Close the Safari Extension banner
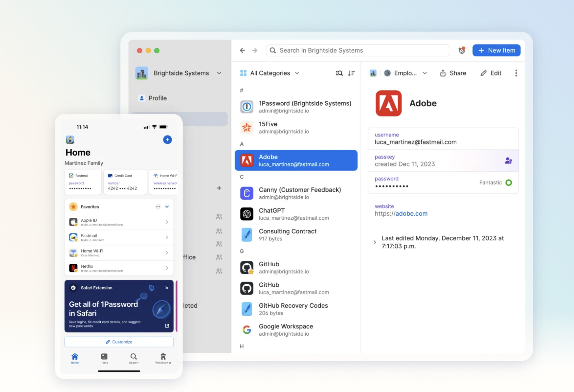This screenshot has width=574, height=392. (x=167, y=288)
